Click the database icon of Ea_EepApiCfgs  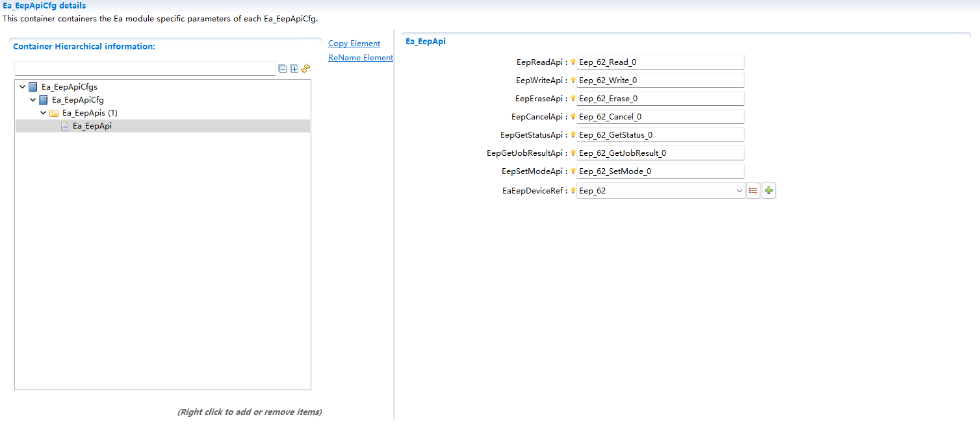[x=32, y=86]
